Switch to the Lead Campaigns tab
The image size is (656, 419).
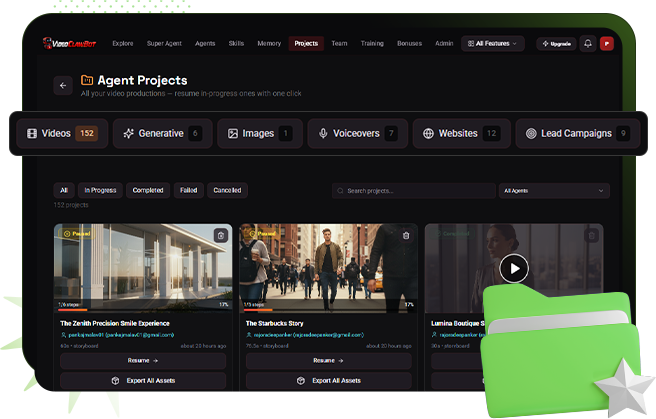(x=578, y=133)
